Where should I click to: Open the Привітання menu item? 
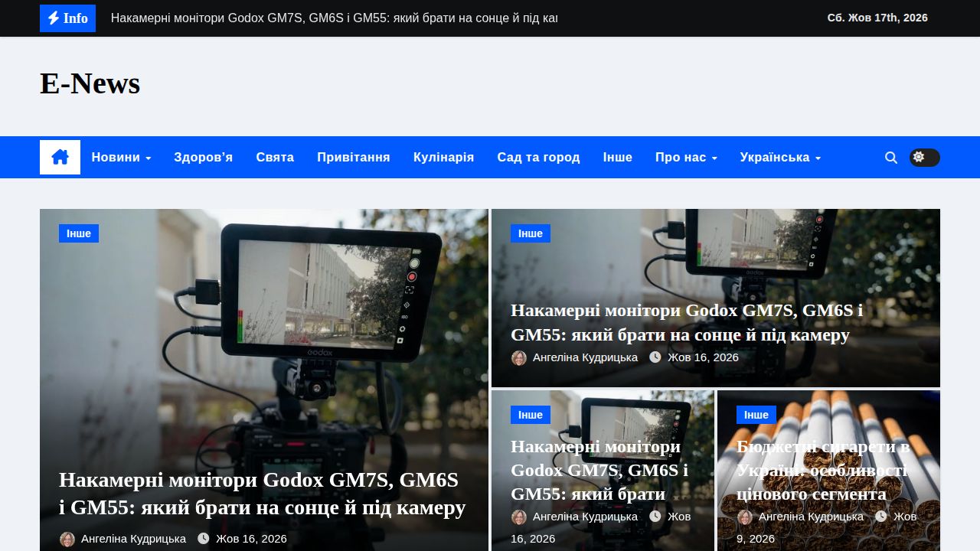(354, 158)
